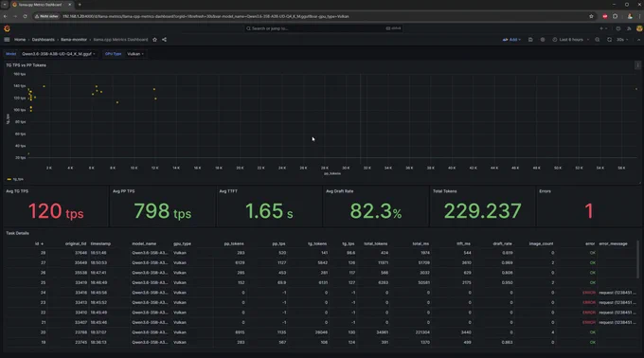Open the Add panel menu
This screenshot has width=644, height=358.
511,40
